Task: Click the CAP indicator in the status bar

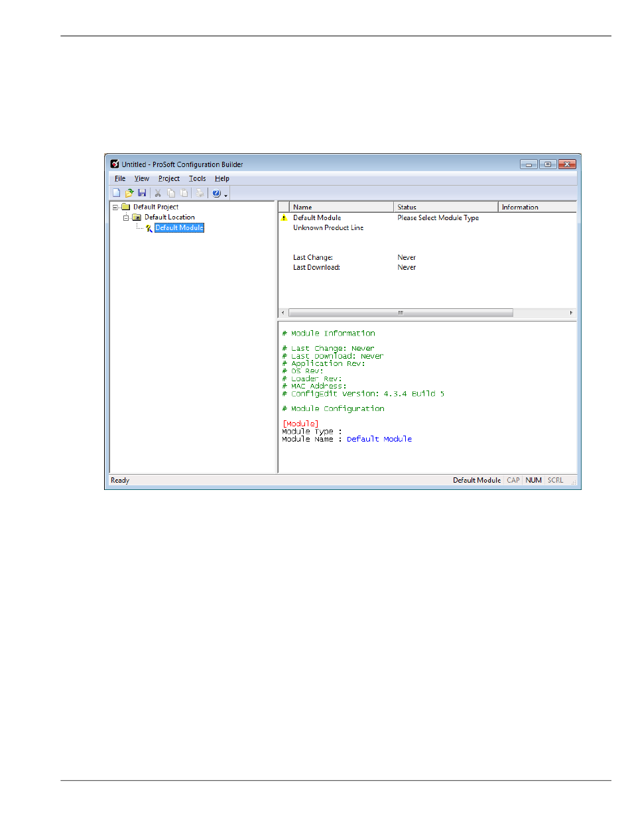Action: (513, 481)
